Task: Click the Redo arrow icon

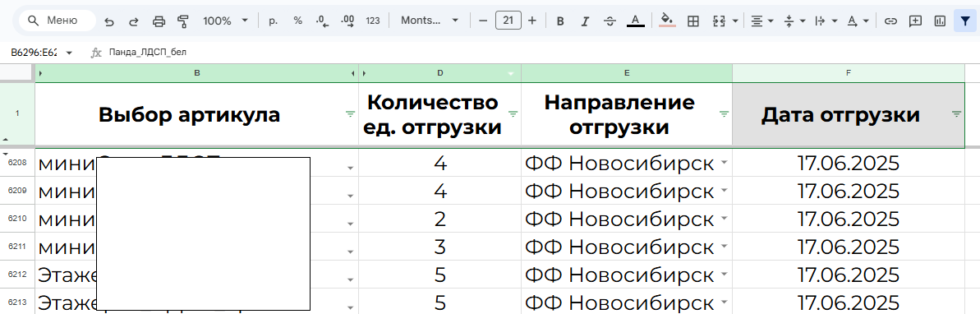Action: click(134, 21)
